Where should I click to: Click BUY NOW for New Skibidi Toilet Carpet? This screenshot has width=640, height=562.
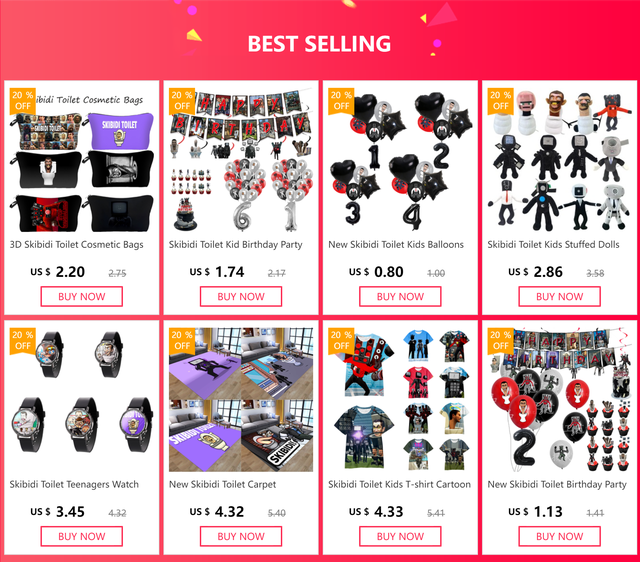(241, 536)
